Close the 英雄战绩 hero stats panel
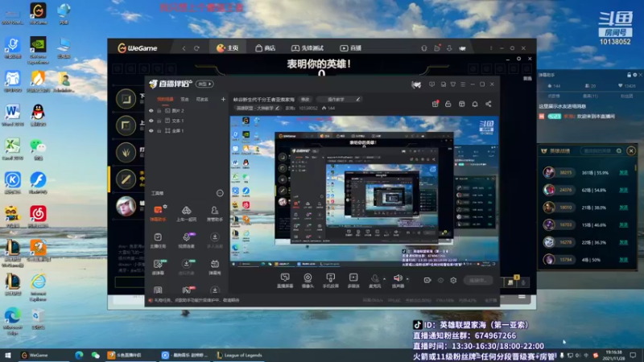644x362 pixels. [x=631, y=151]
